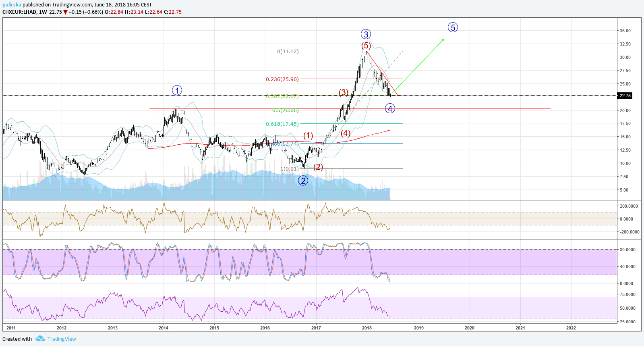Select Fibonacci level 0.382(22.67)

pos(282,96)
